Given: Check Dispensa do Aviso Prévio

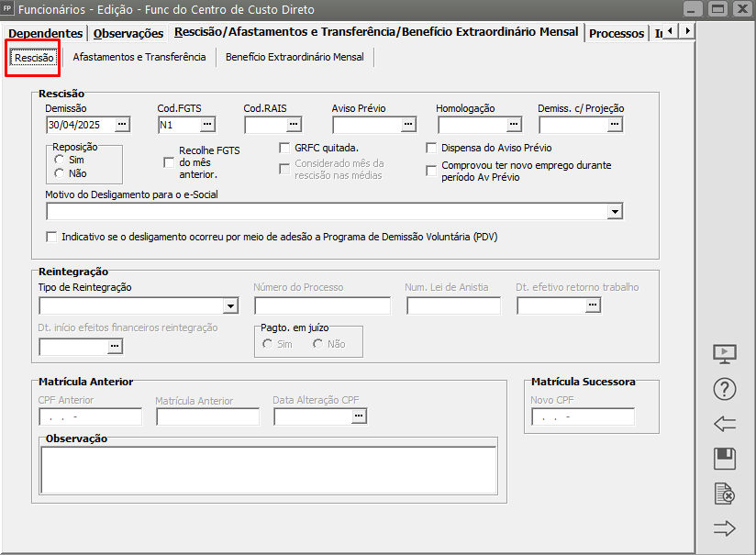Looking at the screenshot, I should [432, 148].
